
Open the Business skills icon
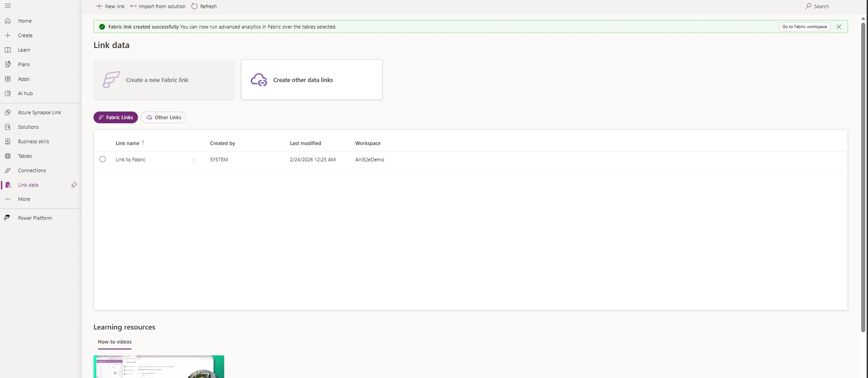click(8, 141)
